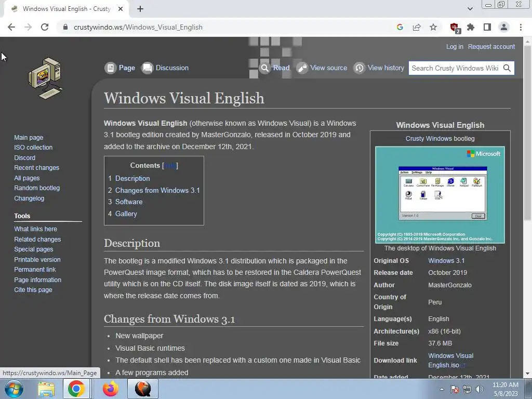The width and height of the screenshot is (532, 399).
Task: Open the Windows Start button
Action: [x=14, y=389]
